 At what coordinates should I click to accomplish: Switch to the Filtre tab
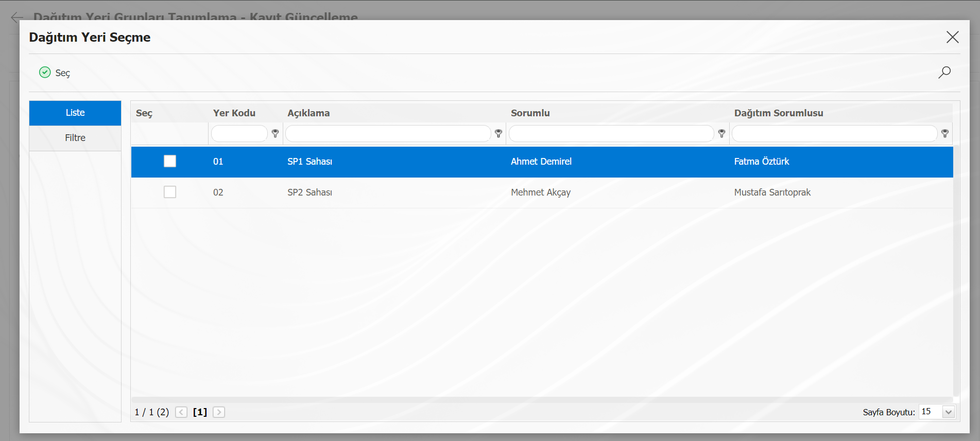pyautogui.click(x=75, y=138)
